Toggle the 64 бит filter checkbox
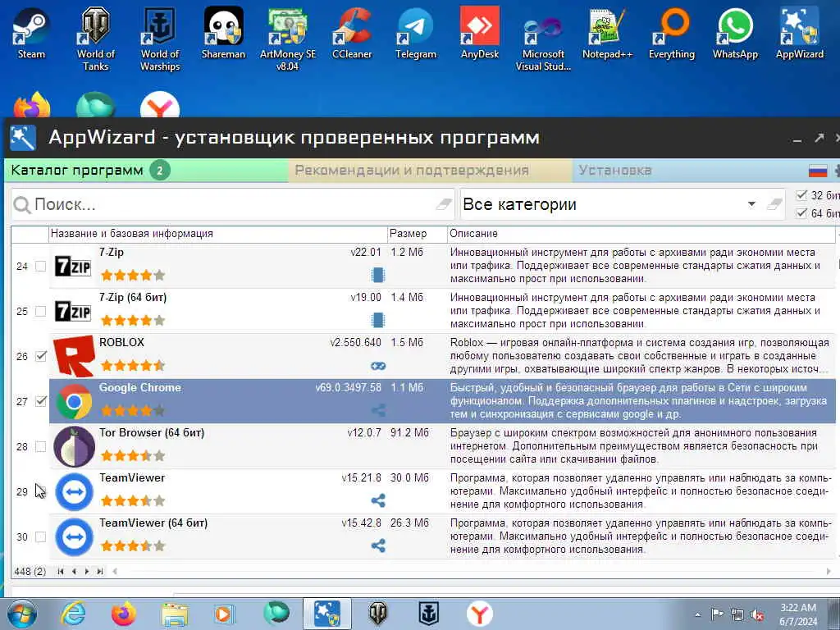 coord(801,213)
